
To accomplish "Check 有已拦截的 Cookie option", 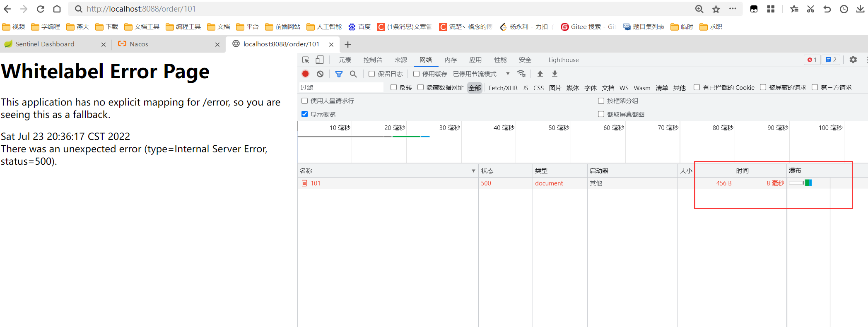I will [x=697, y=87].
